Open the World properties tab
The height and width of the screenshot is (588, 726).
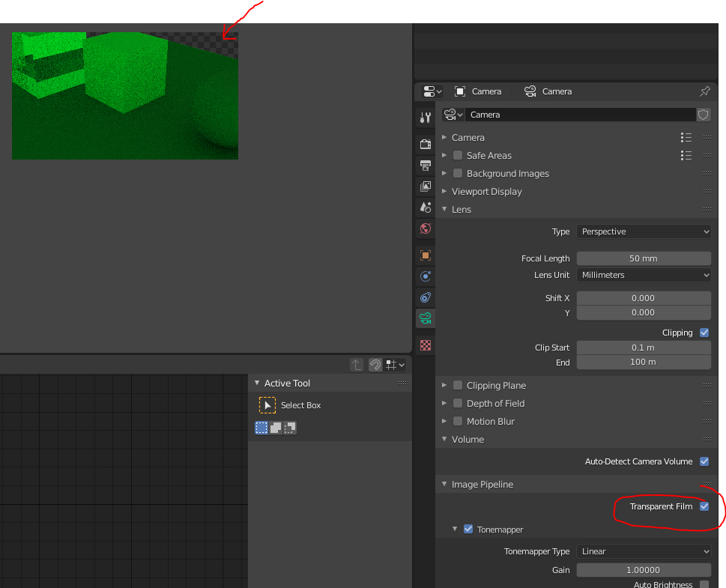[x=426, y=228]
